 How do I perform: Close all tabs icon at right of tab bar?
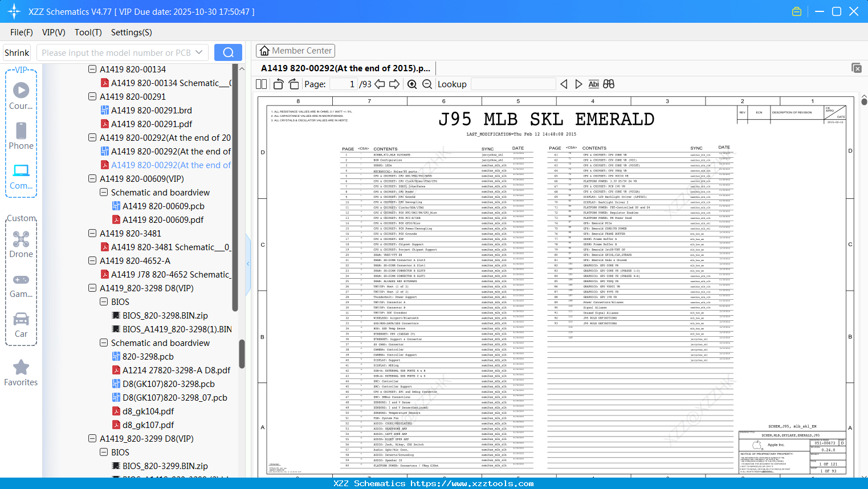pos(857,68)
